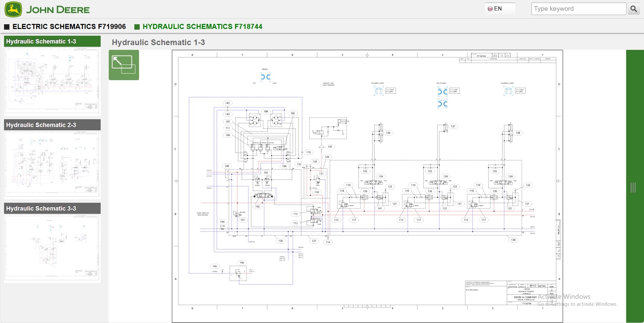Expand the Hydraulic Schematic 3-3 section header
Viewport: 644px width, 323px height.
[x=52, y=208]
